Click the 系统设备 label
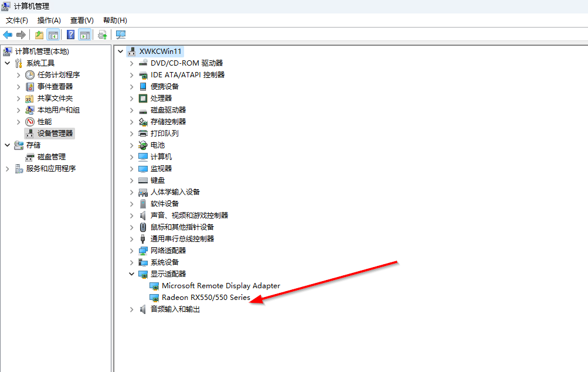Image resolution: width=588 pixels, height=372 pixels. coord(165,262)
